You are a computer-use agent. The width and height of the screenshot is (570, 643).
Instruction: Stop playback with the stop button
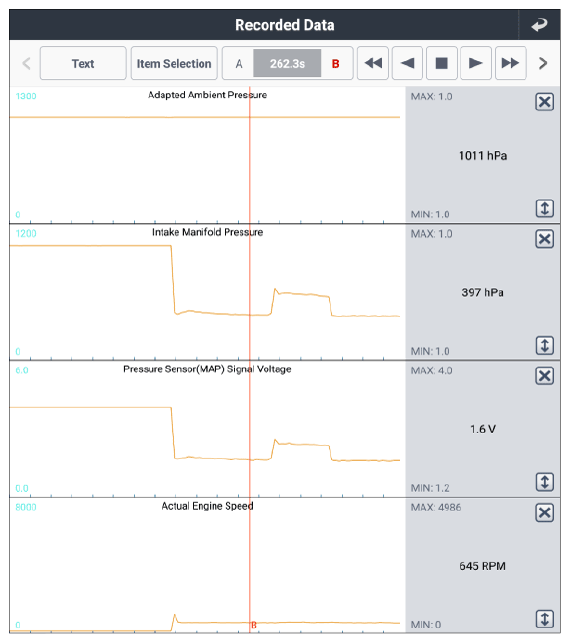pos(442,63)
